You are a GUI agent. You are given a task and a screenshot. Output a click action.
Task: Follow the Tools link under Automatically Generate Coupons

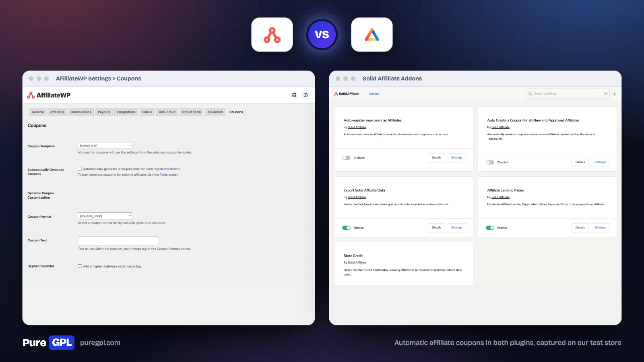click(164, 175)
